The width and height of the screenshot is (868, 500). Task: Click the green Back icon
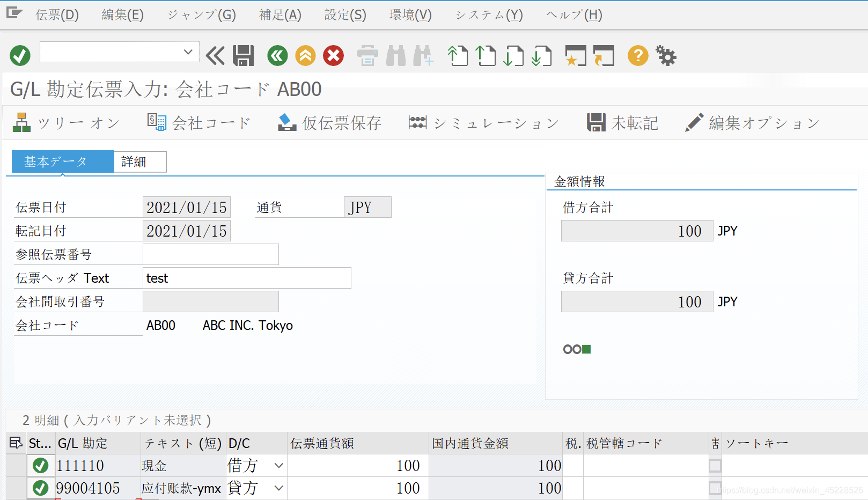click(277, 55)
